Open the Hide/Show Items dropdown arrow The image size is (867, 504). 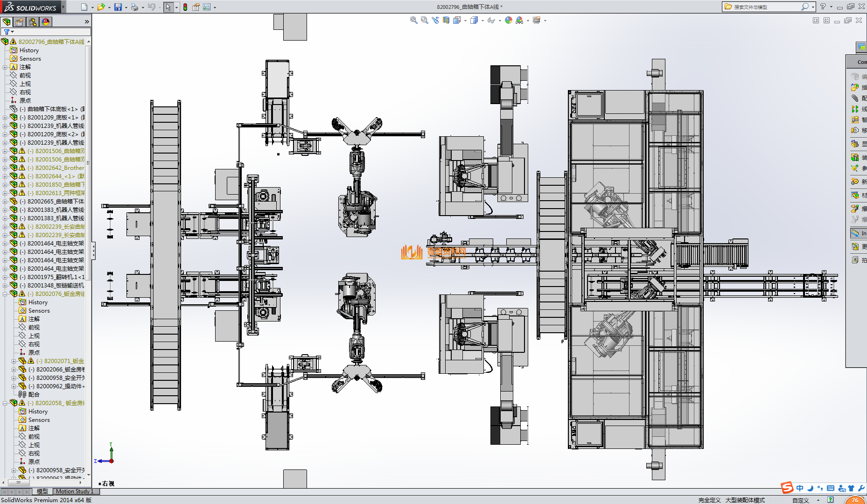tap(500, 21)
